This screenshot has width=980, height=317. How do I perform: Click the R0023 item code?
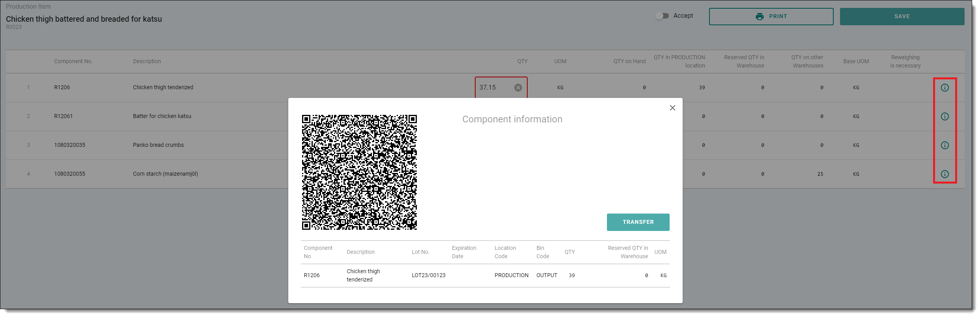tap(14, 27)
